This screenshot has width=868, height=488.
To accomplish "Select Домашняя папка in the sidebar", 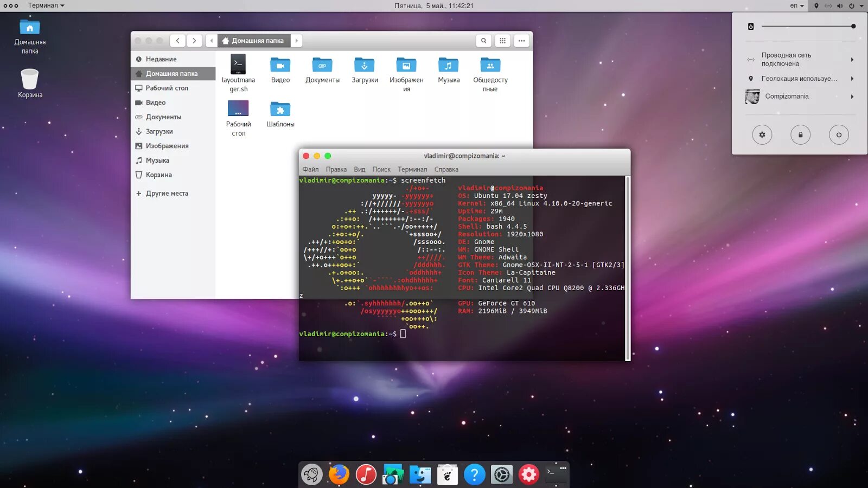I will point(173,74).
